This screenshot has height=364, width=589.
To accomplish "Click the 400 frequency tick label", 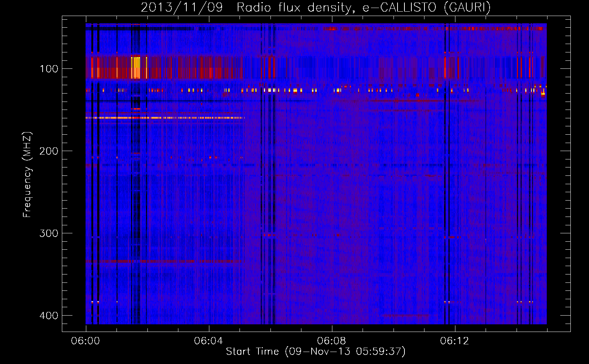I will (49, 316).
